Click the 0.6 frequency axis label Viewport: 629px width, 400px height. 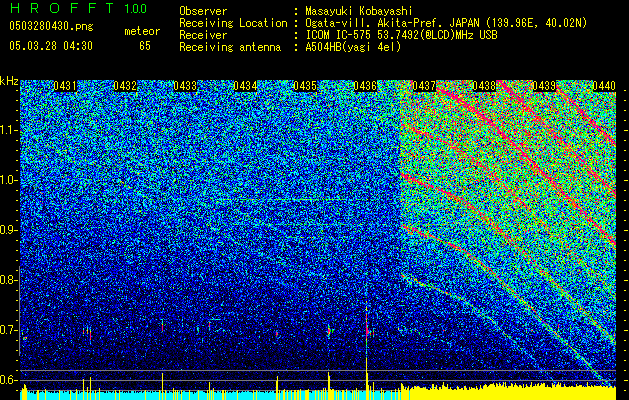pos(8,380)
